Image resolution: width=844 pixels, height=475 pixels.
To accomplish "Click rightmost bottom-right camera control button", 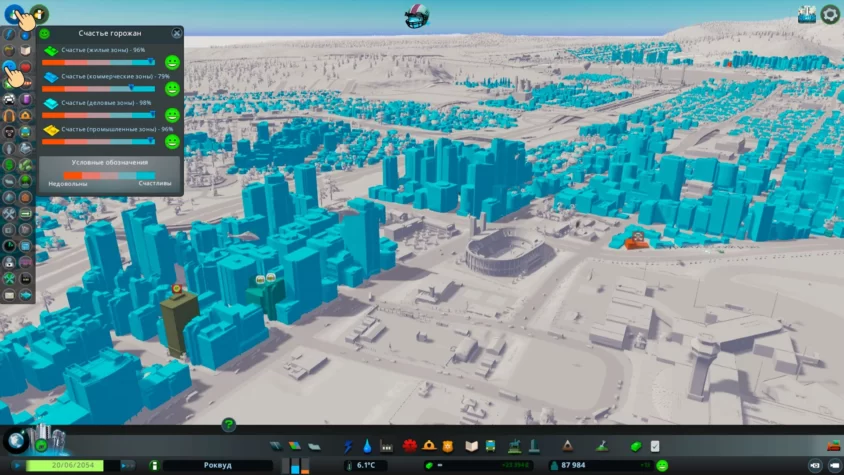I will click(834, 465).
